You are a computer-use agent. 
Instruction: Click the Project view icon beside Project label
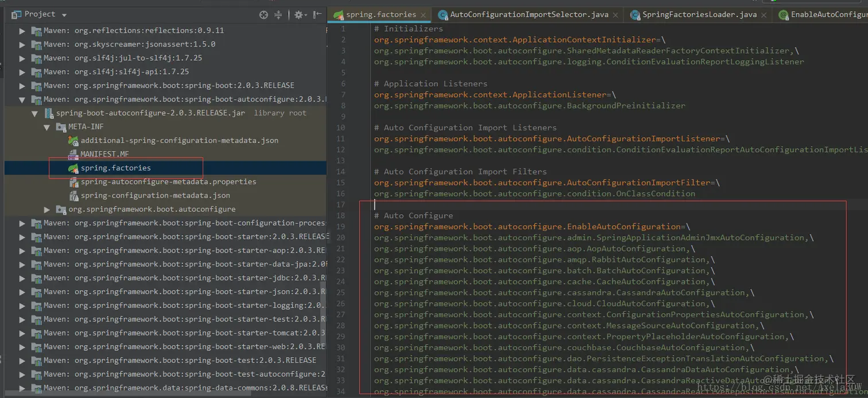point(16,14)
